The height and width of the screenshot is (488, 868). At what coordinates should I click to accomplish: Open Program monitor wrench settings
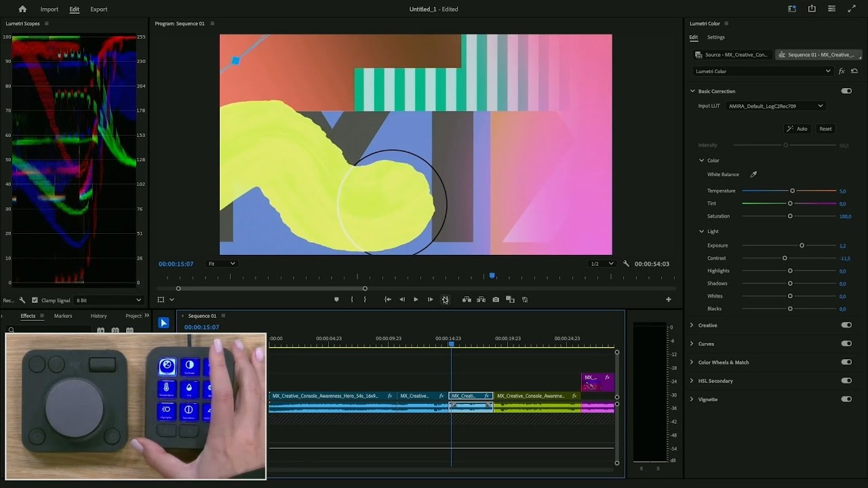[626, 264]
